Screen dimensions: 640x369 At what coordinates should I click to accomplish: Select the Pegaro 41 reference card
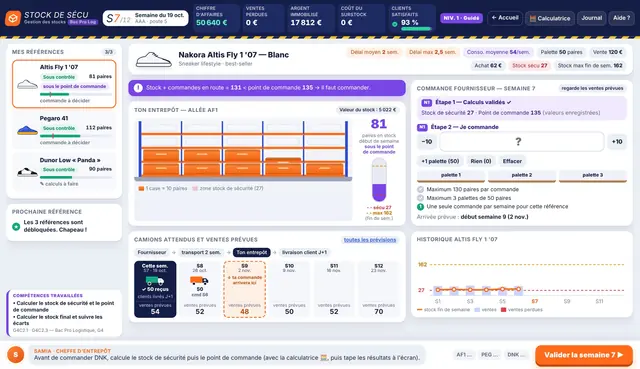[x=64, y=130]
